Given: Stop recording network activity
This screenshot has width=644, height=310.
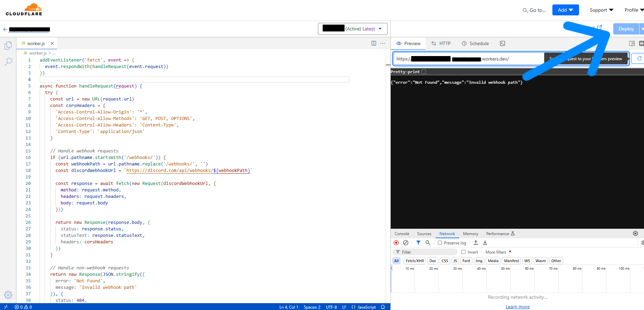Looking at the screenshot, I should pos(396,243).
